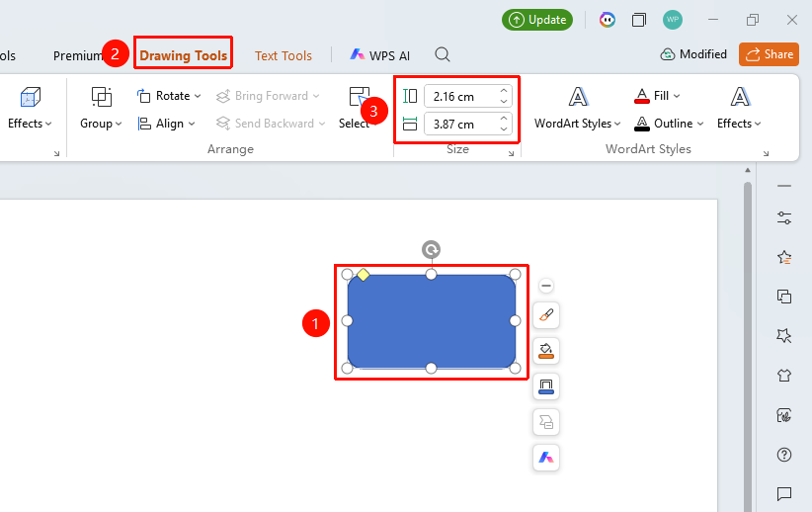
Task: Click the Align icon
Action: point(144,124)
